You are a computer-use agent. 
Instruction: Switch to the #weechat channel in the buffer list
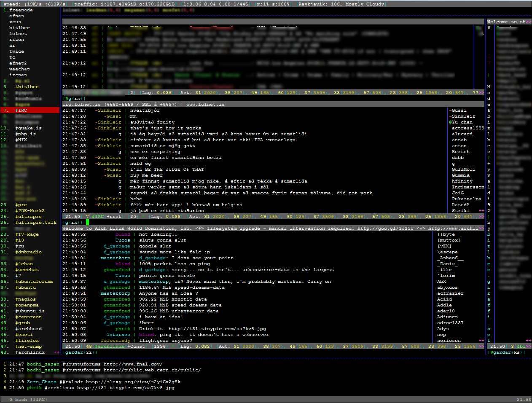(27, 270)
